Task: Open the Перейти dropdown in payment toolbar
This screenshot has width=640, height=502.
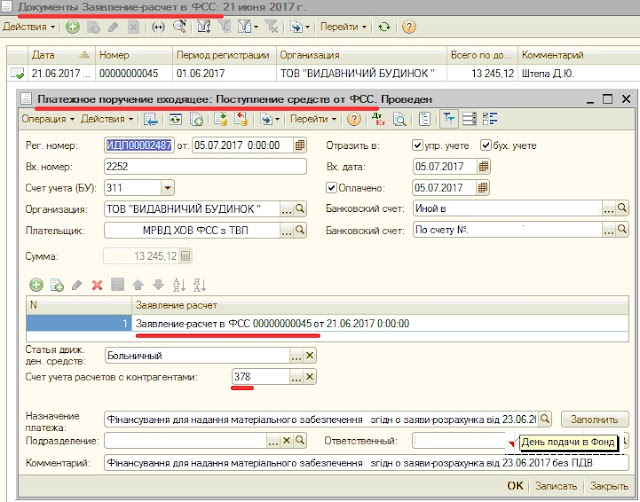Action: pyautogui.click(x=313, y=119)
